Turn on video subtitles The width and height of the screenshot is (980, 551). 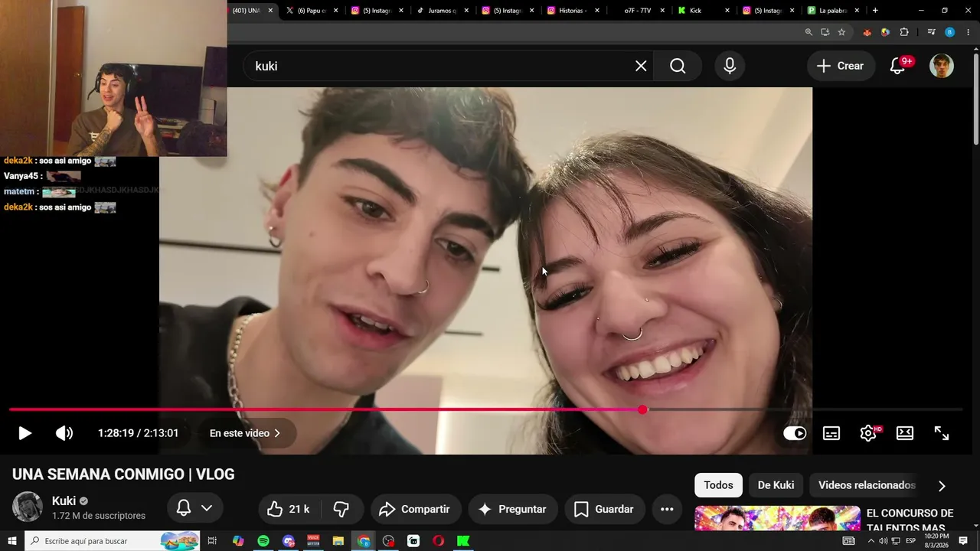[831, 433]
